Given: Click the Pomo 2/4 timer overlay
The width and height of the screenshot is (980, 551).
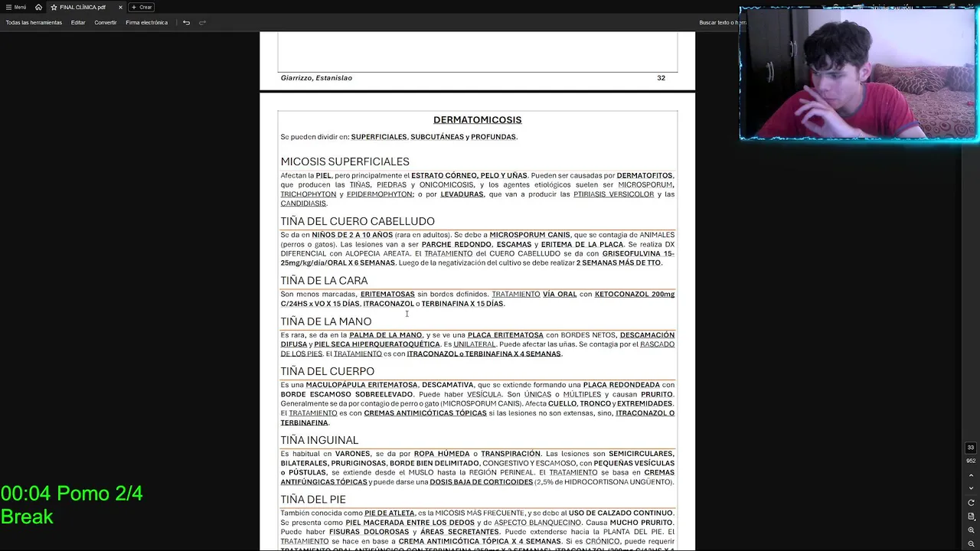Looking at the screenshot, I should point(71,494).
